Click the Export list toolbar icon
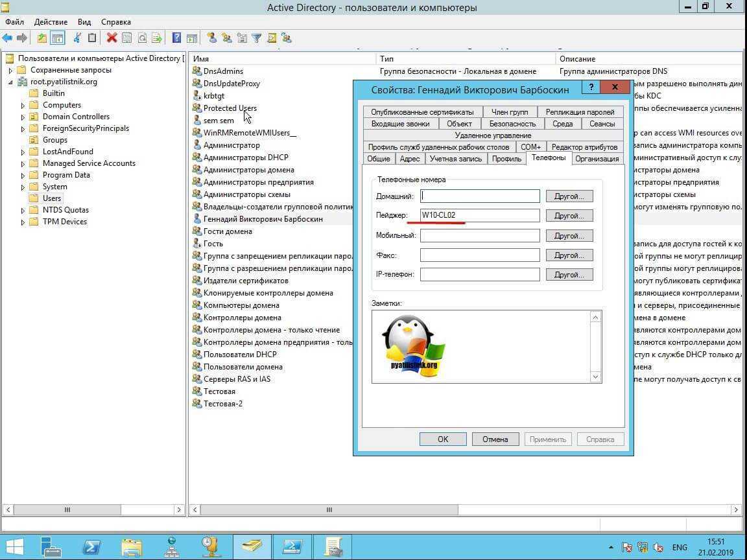 (156, 38)
